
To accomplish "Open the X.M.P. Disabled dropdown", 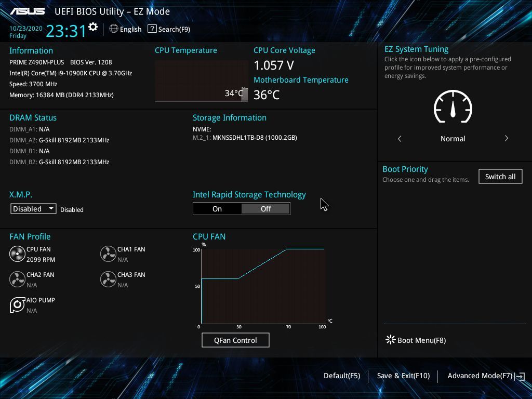I will [33, 209].
